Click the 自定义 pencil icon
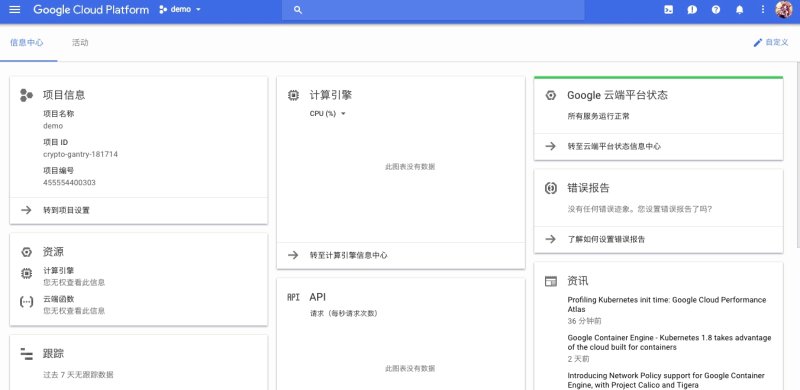Viewport: 800px width, 390px height. pos(758,42)
